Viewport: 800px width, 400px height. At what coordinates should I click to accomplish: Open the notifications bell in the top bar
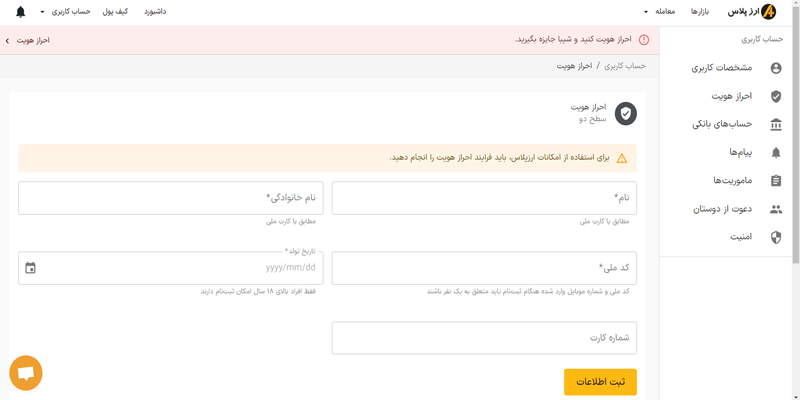[x=20, y=12]
